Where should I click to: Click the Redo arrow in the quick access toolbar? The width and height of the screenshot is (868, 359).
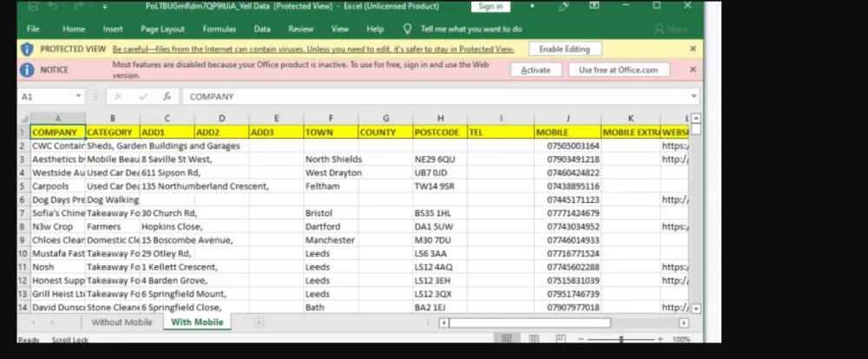click(x=78, y=6)
